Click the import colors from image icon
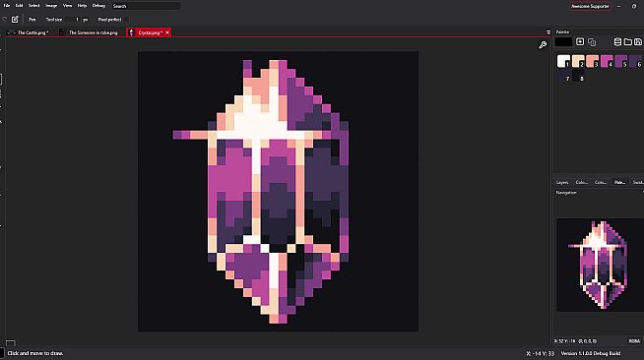Viewport: 644px width, 360px height. (x=592, y=42)
